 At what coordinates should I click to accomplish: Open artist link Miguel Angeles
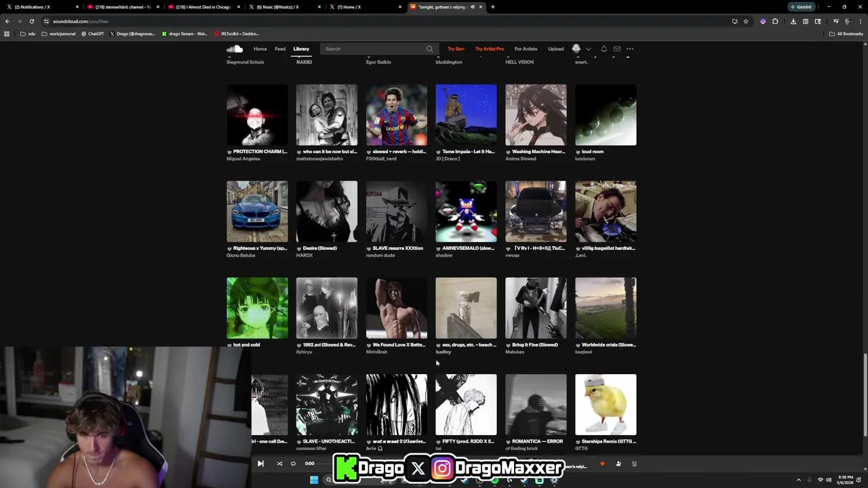[x=243, y=159]
